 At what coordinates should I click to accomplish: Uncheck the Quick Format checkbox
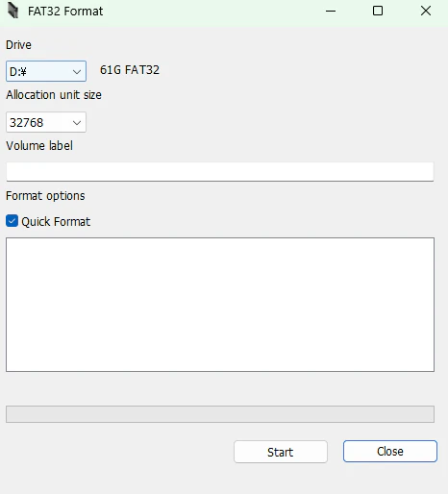pos(12,221)
